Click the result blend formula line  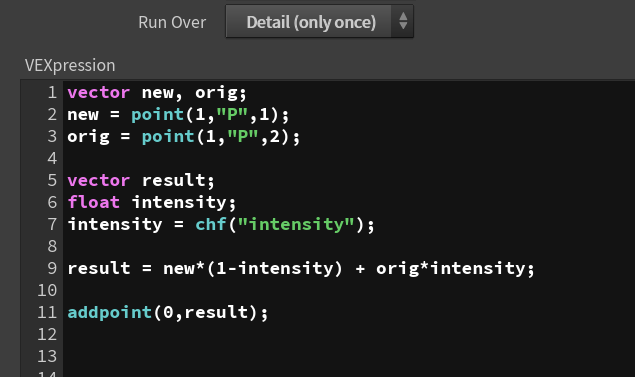(x=301, y=268)
